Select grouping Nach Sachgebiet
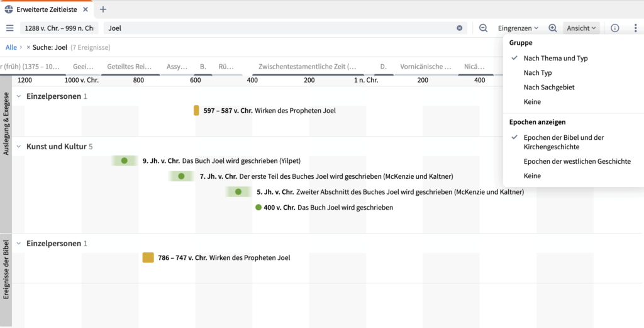 548,88
